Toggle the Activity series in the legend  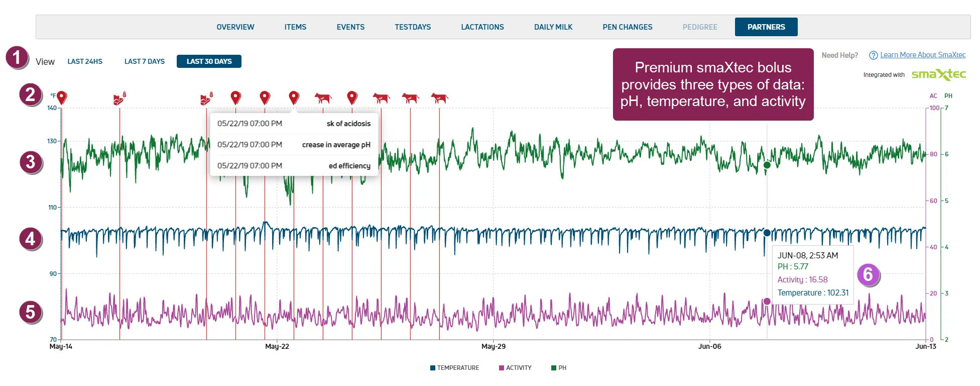[x=515, y=368]
